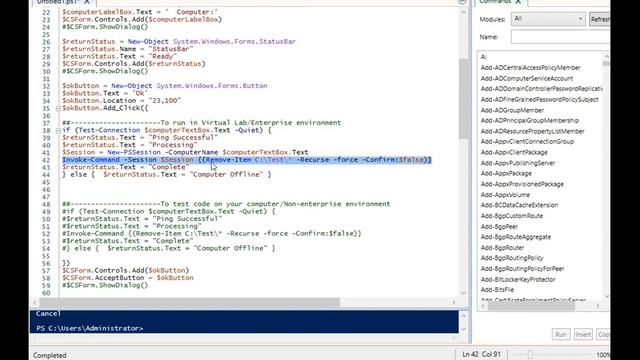Select Add-ADComputerServiceAccount in command list
Viewport: 640px width, 360px height.
527,78
